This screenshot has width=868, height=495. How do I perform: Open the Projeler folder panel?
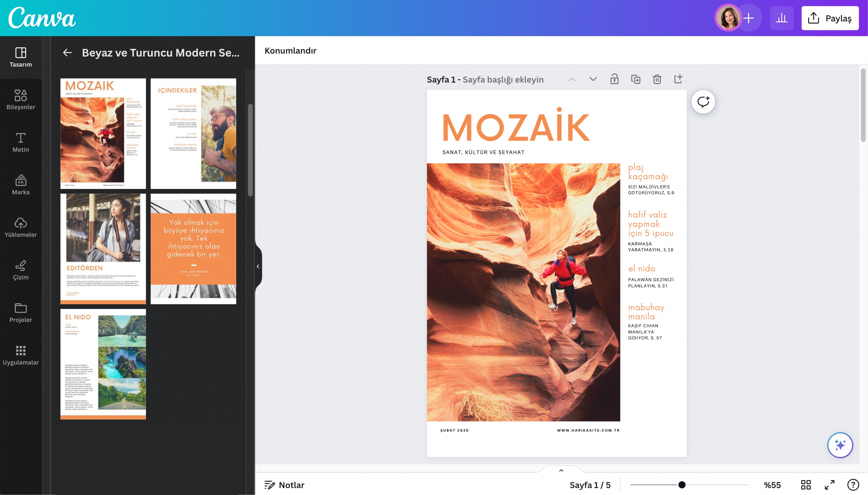[x=21, y=312]
